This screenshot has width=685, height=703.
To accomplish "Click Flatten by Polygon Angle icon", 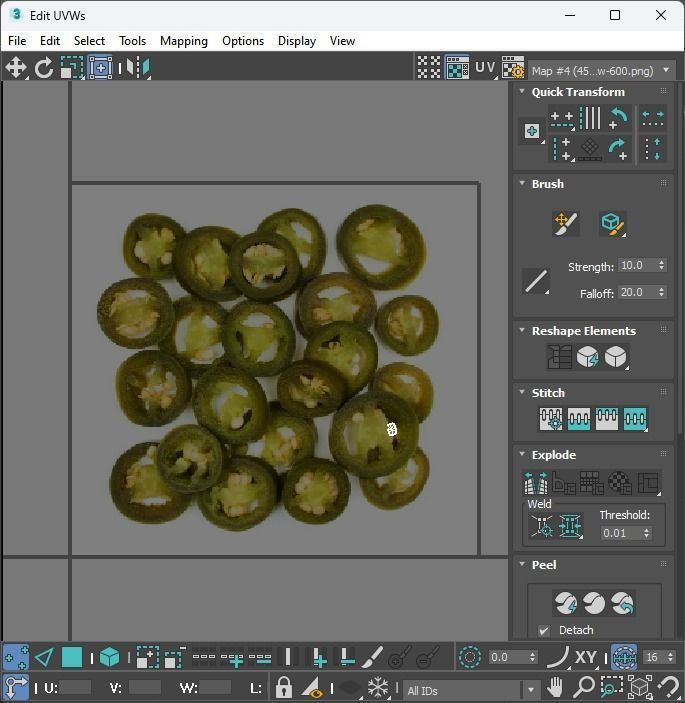I will point(564,483).
